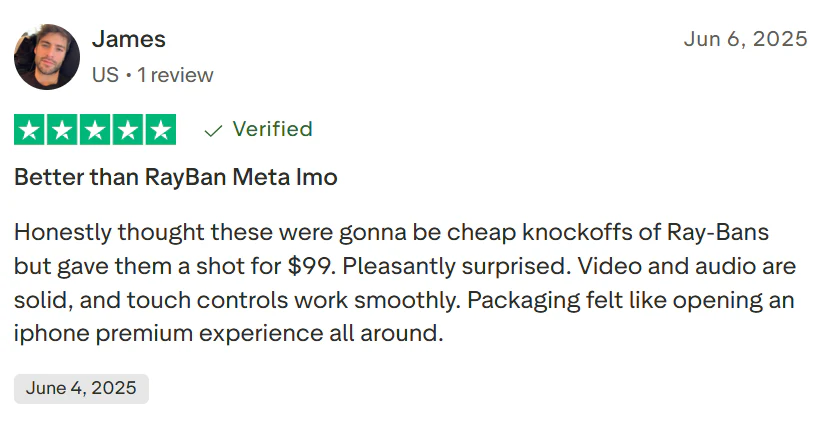
Task: Open the reviewer name James
Action: (x=129, y=40)
